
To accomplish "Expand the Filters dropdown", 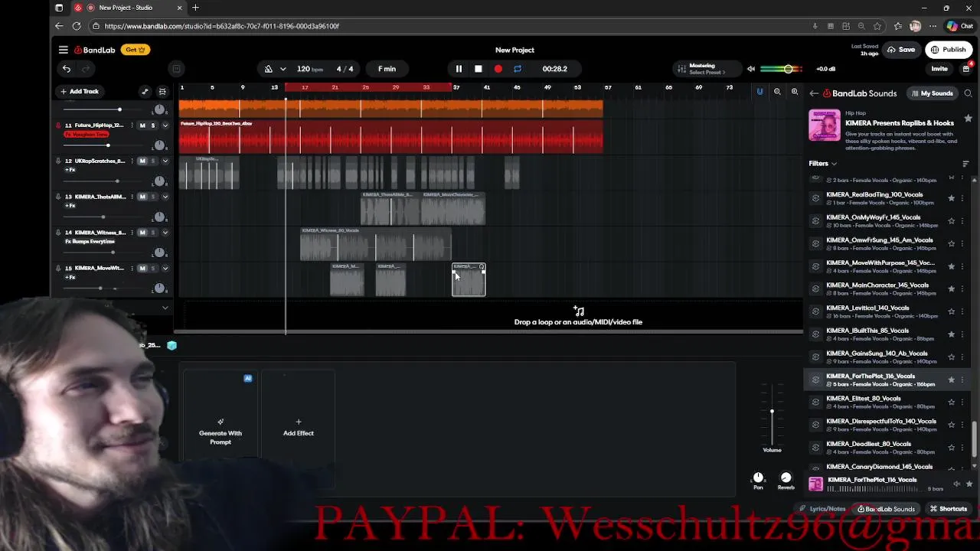I will click(822, 163).
